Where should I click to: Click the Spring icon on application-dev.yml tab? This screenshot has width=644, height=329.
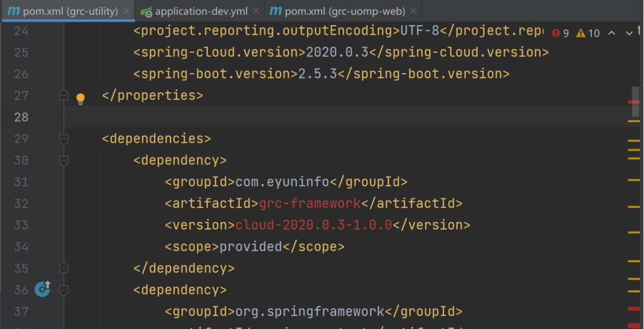click(147, 12)
